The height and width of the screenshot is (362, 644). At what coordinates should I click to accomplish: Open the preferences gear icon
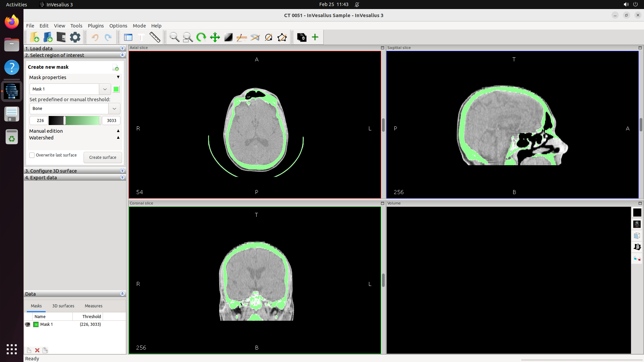coord(75,37)
